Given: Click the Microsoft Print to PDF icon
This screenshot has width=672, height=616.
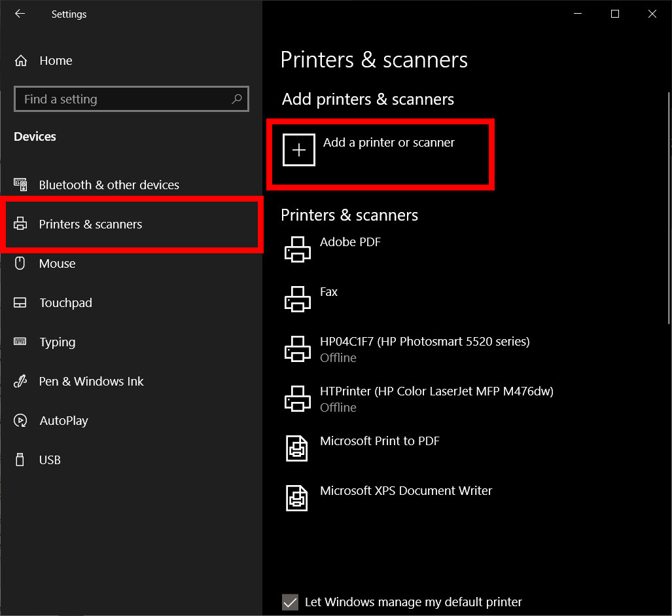Looking at the screenshot, I should click(298, 448).
